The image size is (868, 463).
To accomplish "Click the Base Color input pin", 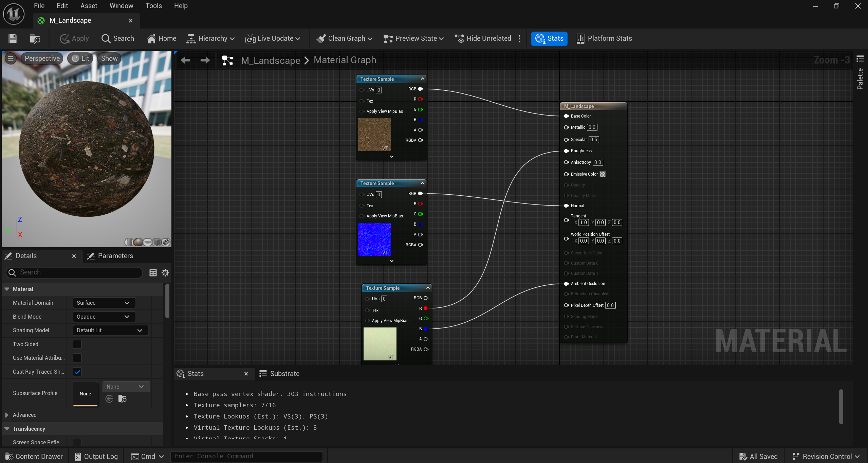I will 566,116.
